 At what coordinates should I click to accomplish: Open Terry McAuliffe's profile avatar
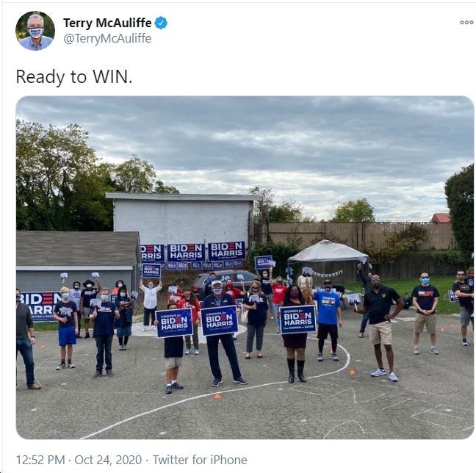click(35, 31)
